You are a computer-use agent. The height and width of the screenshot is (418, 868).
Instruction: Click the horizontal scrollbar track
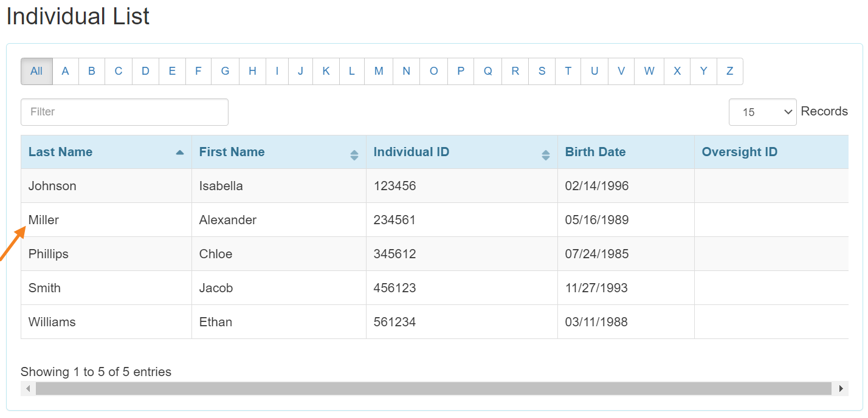tap(435, 388)
